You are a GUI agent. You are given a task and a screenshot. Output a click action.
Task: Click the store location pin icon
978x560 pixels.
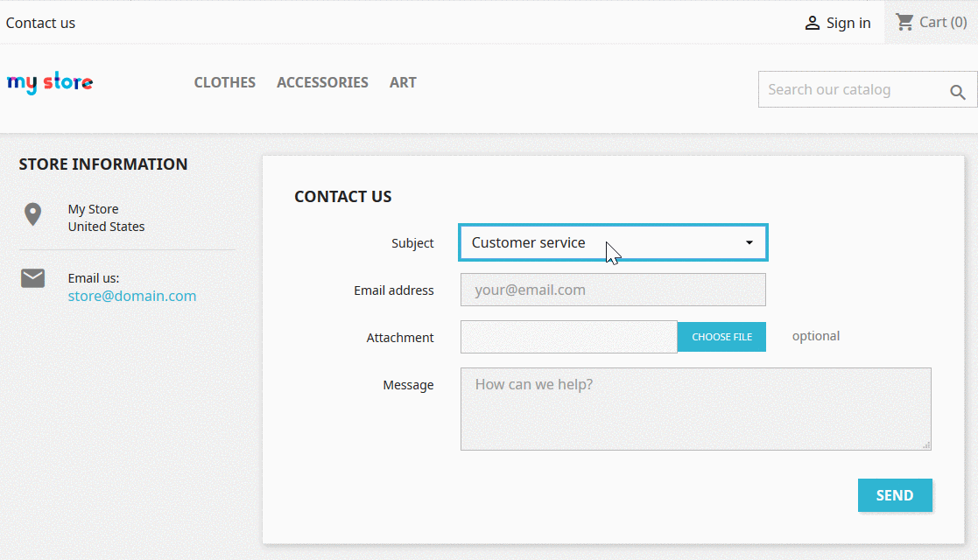point(33,214)
